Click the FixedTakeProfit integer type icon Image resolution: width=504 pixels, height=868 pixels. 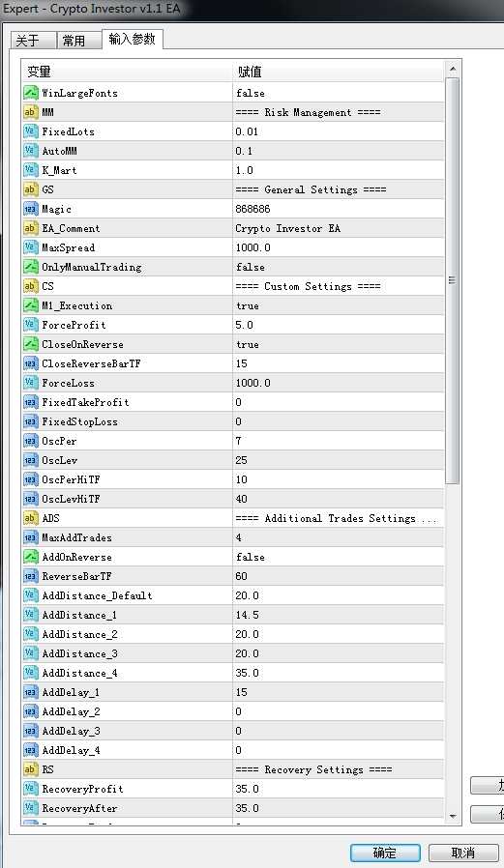(30, 402)
